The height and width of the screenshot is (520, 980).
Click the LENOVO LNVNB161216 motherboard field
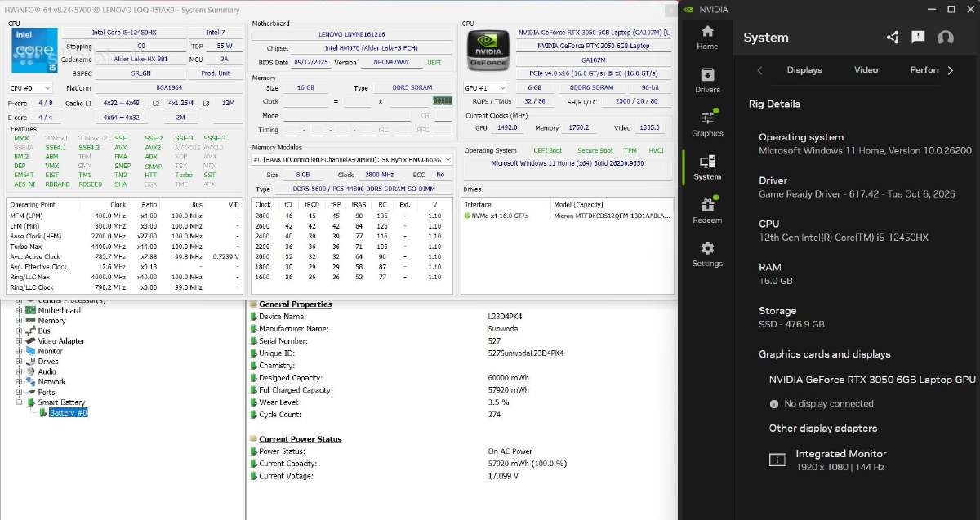click(x=351, y=34)
